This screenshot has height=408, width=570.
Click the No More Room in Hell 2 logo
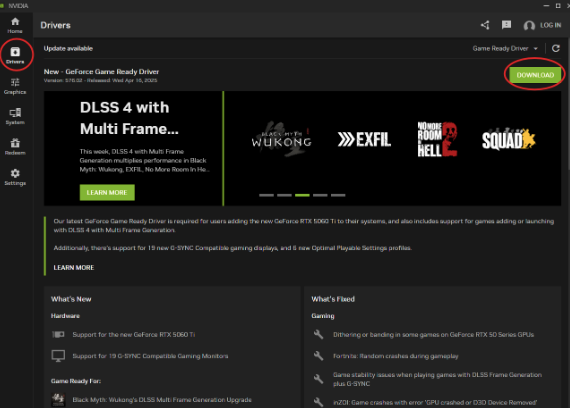437,139
